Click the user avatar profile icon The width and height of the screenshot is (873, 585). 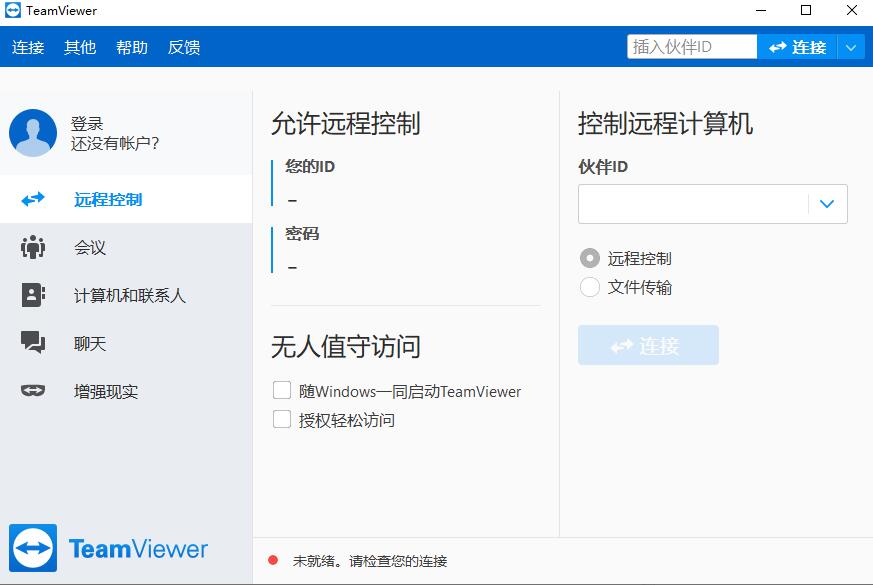(33, 133)
